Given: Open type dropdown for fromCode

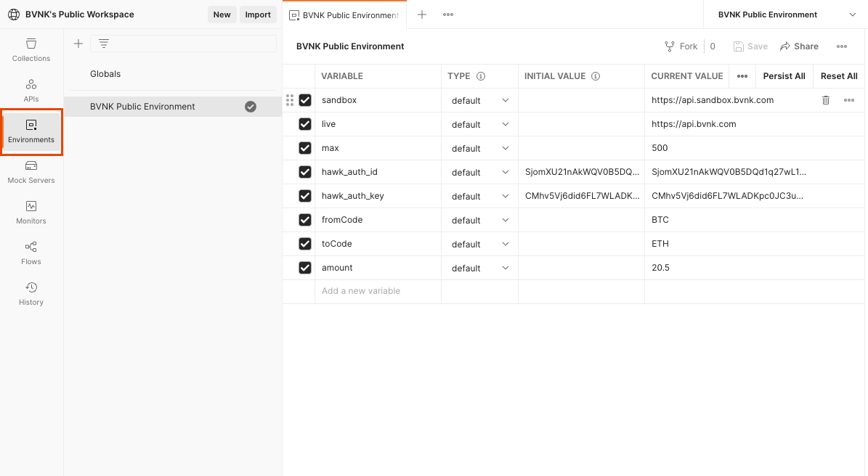Looking at the screenshot, I should 479,220.
